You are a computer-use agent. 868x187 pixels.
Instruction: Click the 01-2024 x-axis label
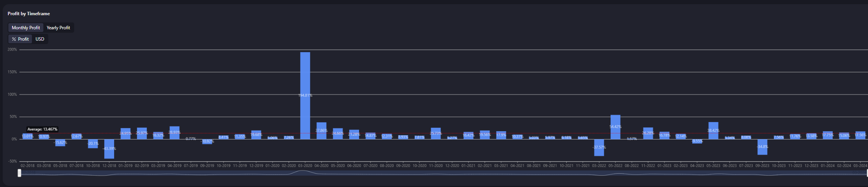(x=828, y=166)
